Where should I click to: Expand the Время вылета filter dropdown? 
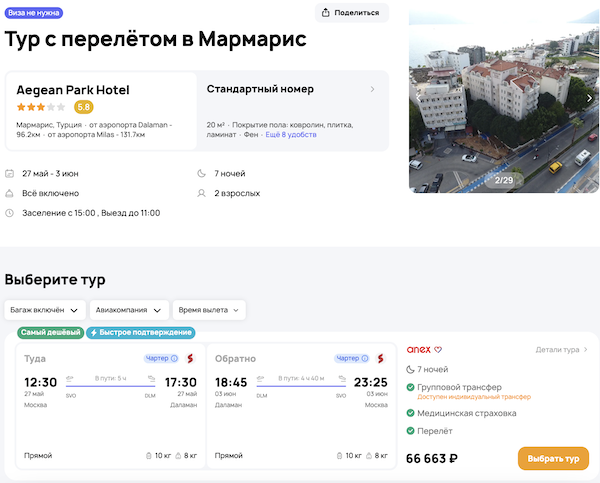tap(208, 310)
